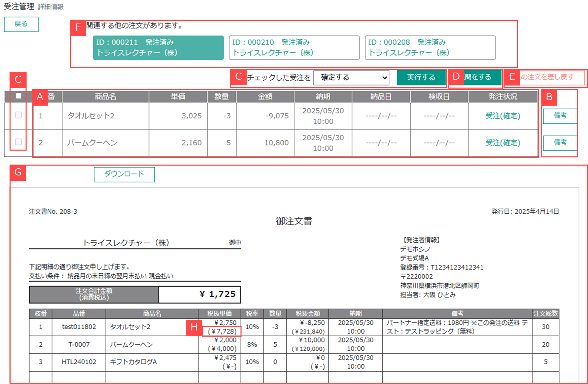
Task: Open 備考 for the バームクーヘン row
Action: [x=560, y=143]
